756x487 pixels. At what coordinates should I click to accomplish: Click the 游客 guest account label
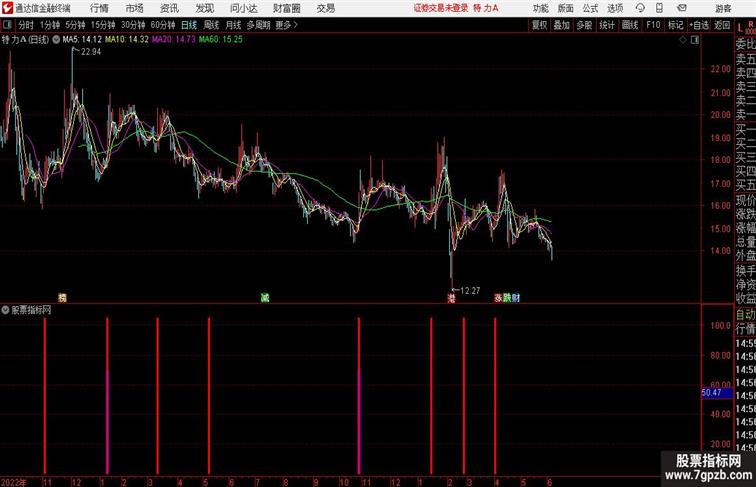[723, 8]
